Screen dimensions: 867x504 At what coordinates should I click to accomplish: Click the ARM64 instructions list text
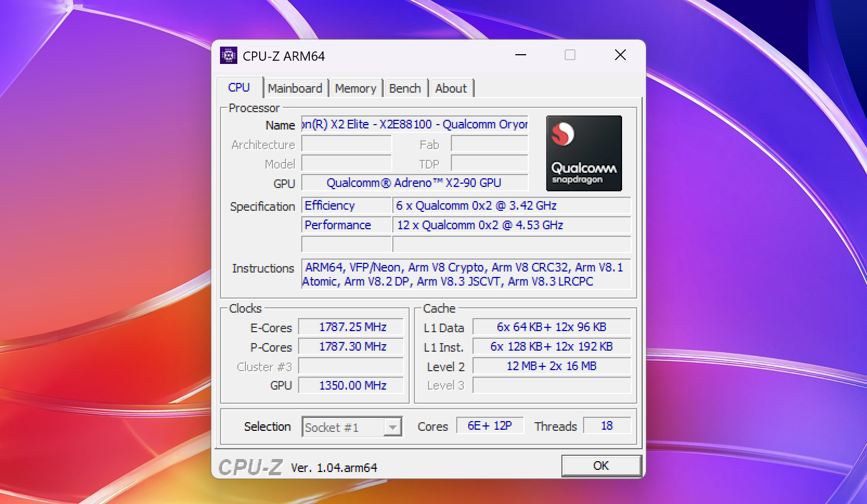(x=466, y=274)
